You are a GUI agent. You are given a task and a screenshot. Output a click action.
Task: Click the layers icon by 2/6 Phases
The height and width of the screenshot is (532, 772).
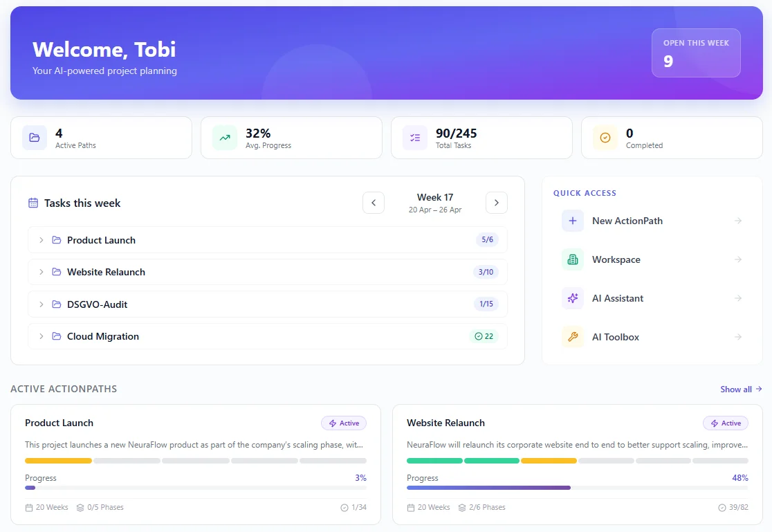tap(462, 507)
